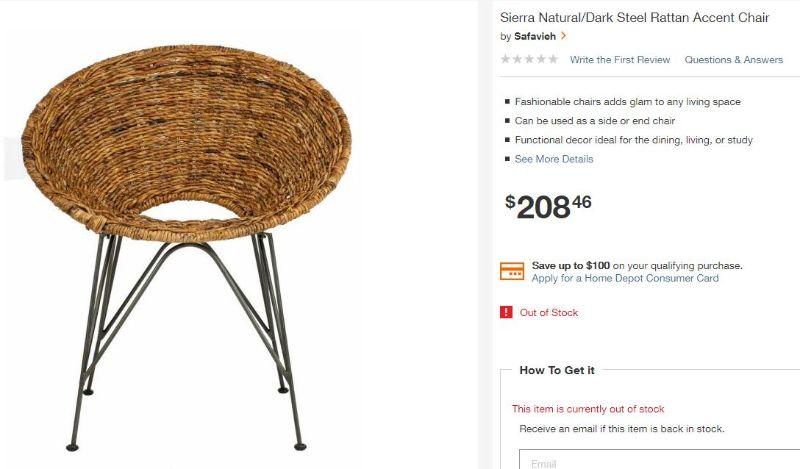The image size is (800, 469).
Task: Click the orange chevron next to Safavieh
Action: coord(563,36)
